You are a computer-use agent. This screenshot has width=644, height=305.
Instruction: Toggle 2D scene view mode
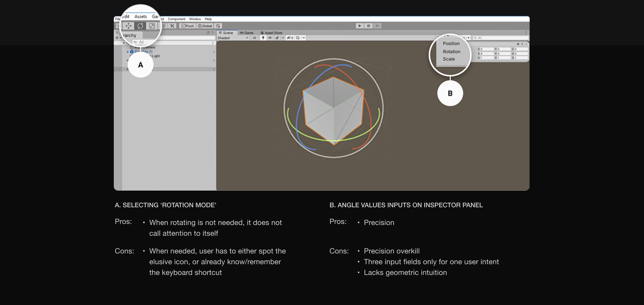254,38
